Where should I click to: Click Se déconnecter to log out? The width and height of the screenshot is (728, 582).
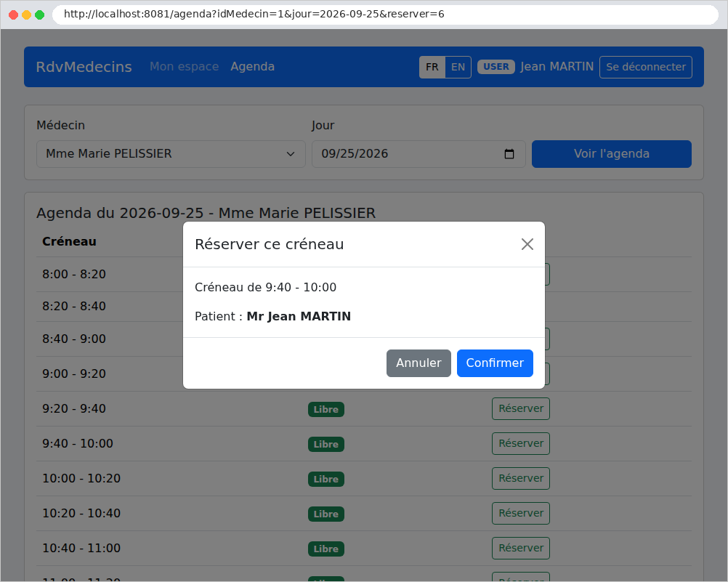[646, 67]
